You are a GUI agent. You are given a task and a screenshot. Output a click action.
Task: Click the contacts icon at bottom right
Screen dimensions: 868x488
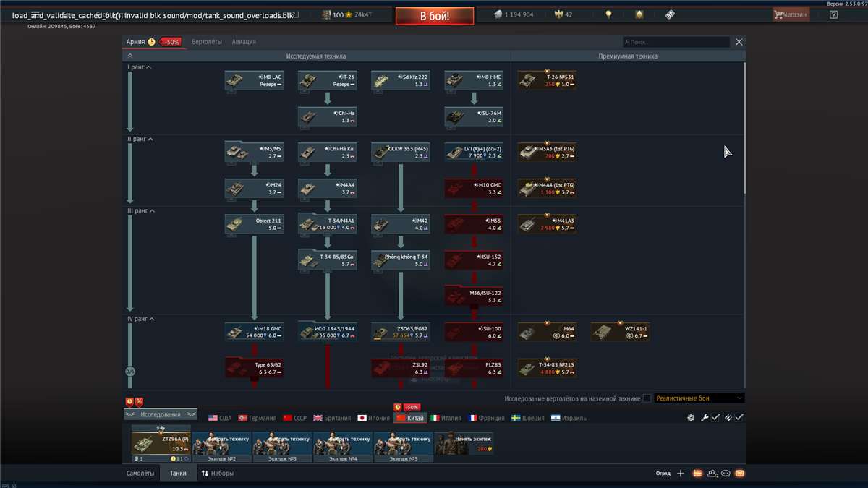[x=712, y=474]
